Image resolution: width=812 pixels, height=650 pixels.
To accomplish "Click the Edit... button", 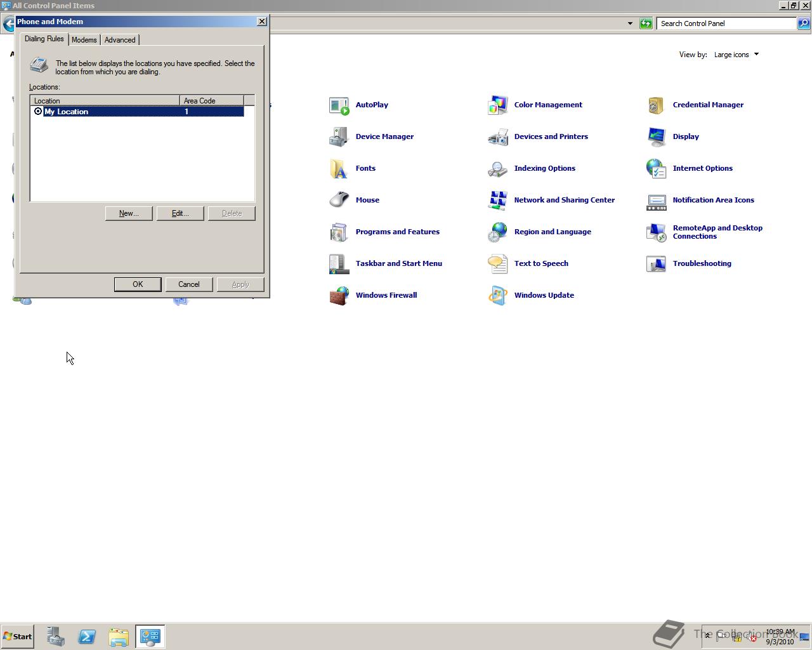I will (x=180, y=213).
